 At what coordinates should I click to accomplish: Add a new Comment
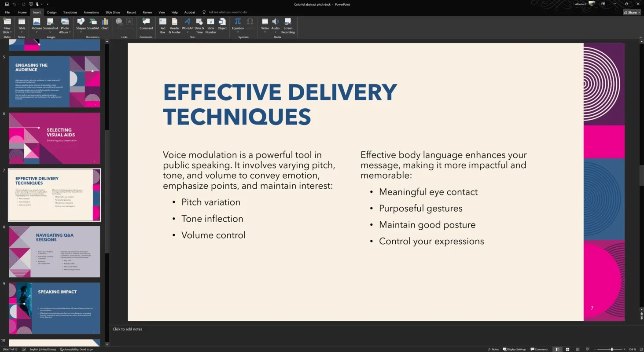pyautogui.click(x=146, y=24)
